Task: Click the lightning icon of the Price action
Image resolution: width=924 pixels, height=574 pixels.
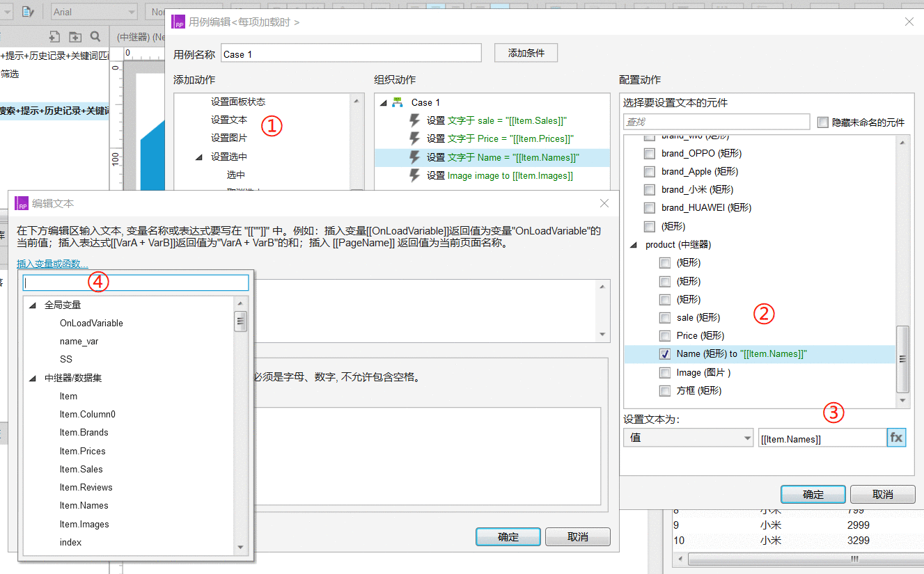Action: coord(414,138)
